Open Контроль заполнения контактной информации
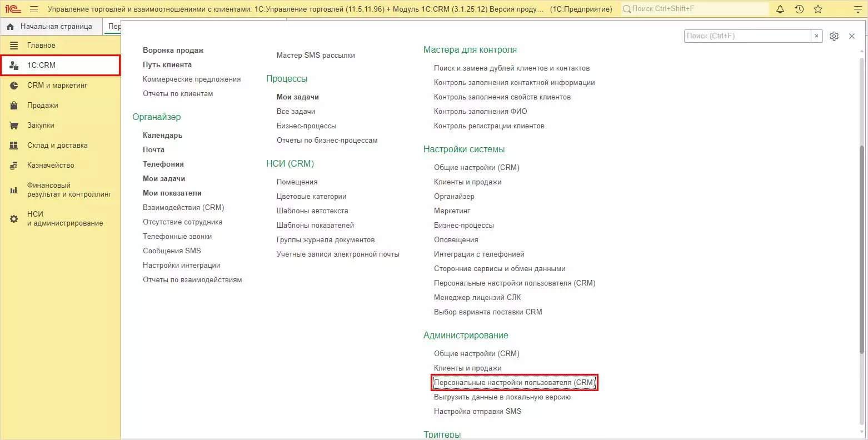The image size is (868, 440). [515, 83]
